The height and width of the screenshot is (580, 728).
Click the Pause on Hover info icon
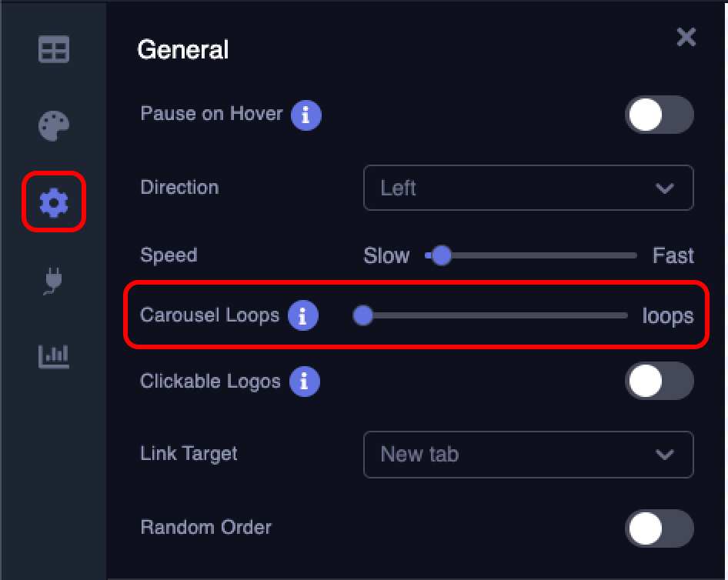pyautogui.click(x=307, y=114)
